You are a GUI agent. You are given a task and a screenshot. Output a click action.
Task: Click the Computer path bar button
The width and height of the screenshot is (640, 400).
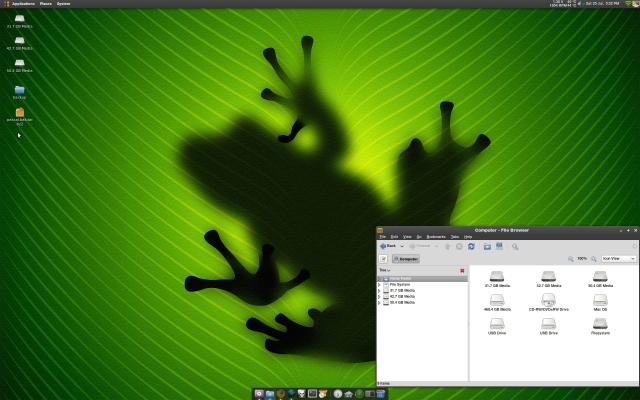pos(406,259)
